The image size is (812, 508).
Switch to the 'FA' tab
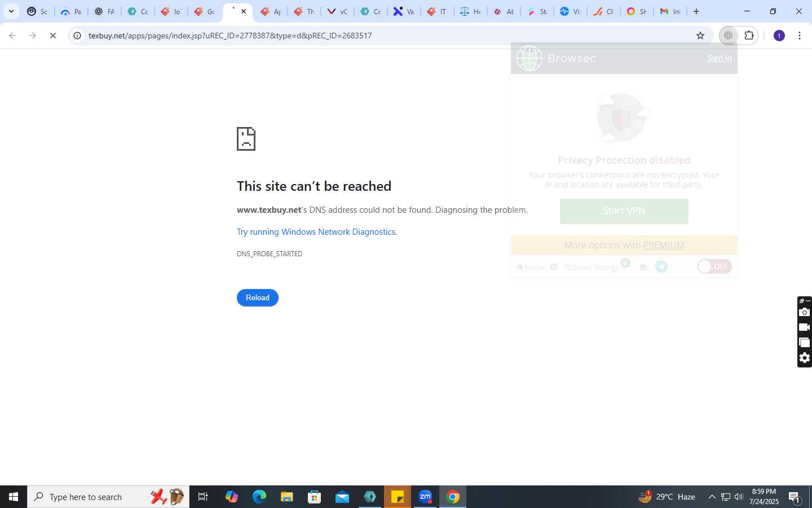click(x=104, y=11)
